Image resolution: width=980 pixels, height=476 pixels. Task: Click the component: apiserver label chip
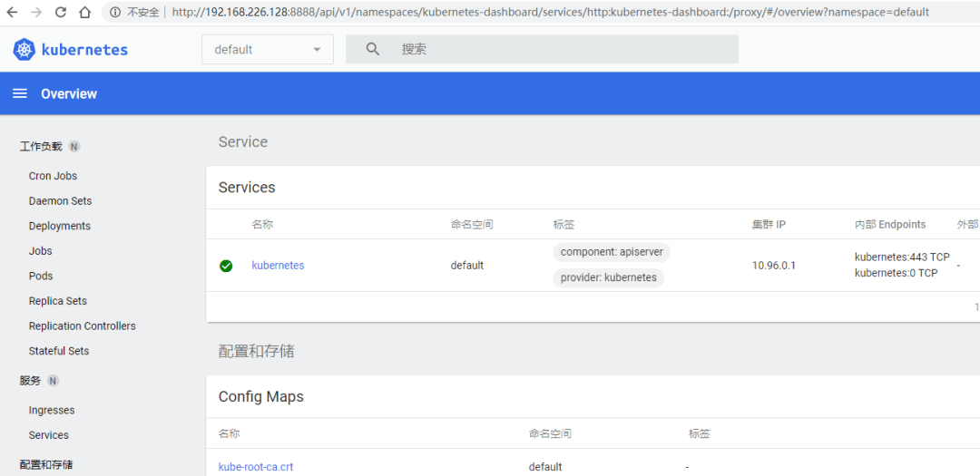pos(612,252)
